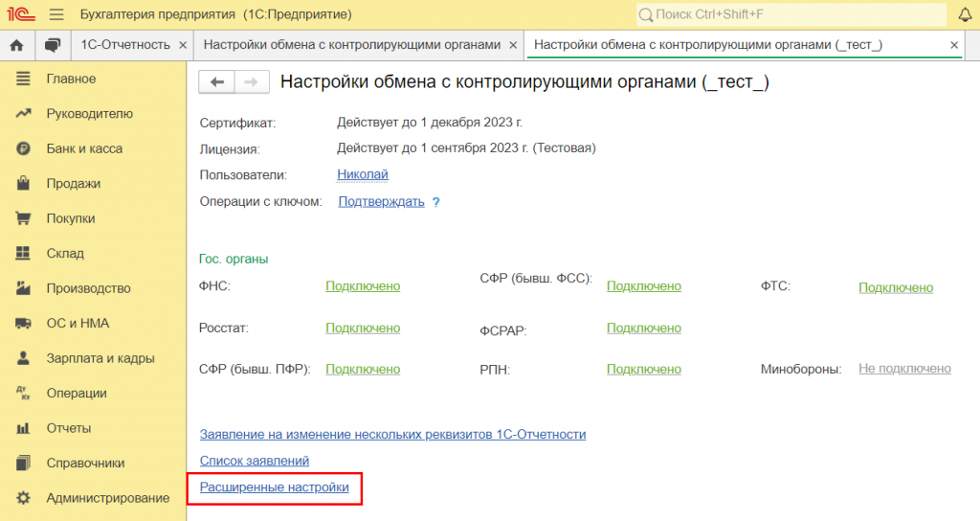Open the ФСРАР Подключено link
Viewport: 980px width, 521px height.
point(644,328)
